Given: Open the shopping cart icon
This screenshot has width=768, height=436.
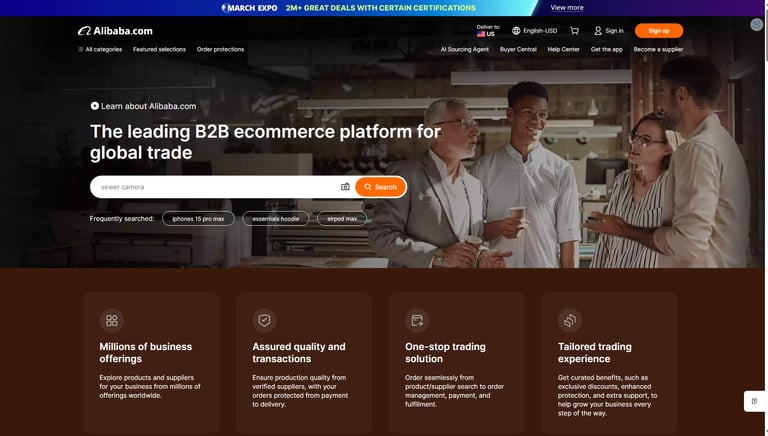Looking at the screenshot, I should 575,31.
